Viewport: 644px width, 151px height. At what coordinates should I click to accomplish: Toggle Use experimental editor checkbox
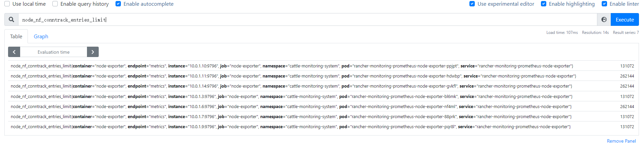[472, 4]
